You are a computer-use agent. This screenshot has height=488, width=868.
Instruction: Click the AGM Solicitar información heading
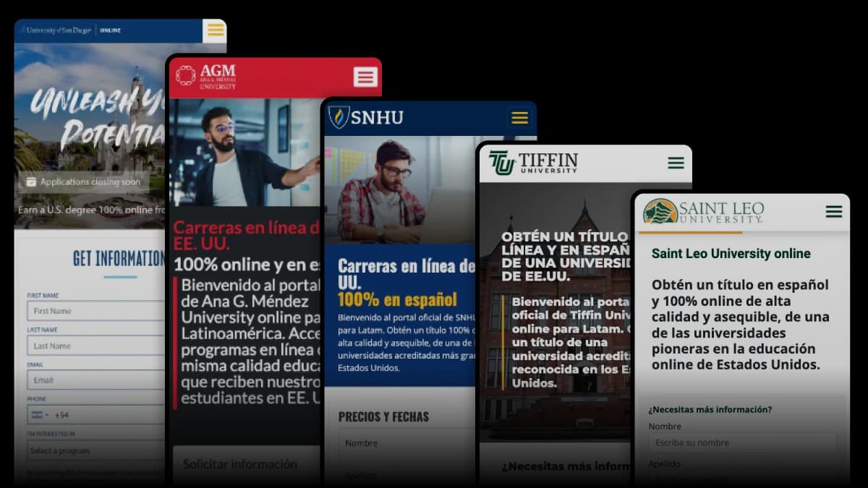coord(240,464)
